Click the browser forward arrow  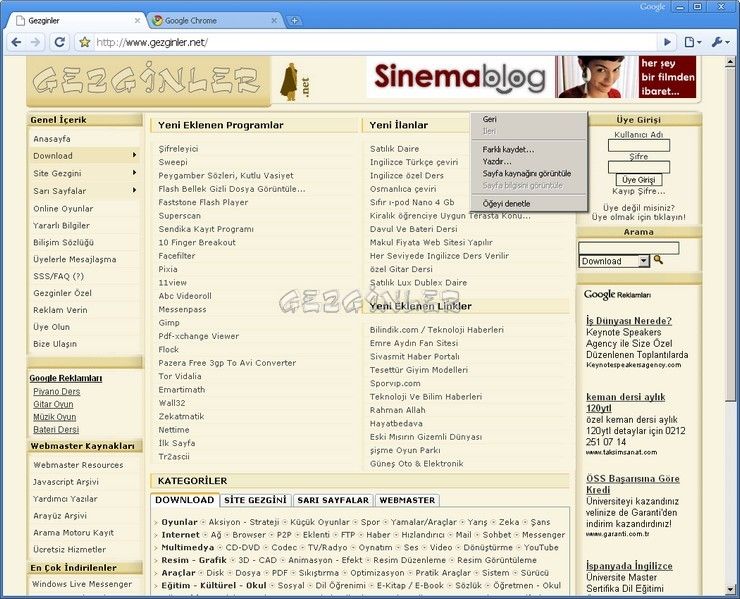(35, 42)
